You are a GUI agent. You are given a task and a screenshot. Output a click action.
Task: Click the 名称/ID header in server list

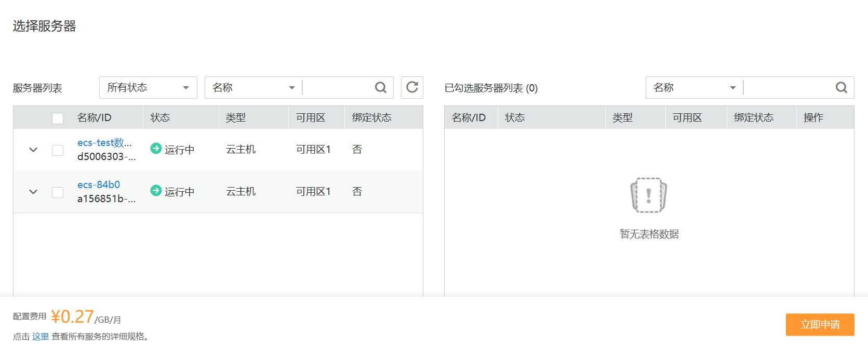coord(94,117)
